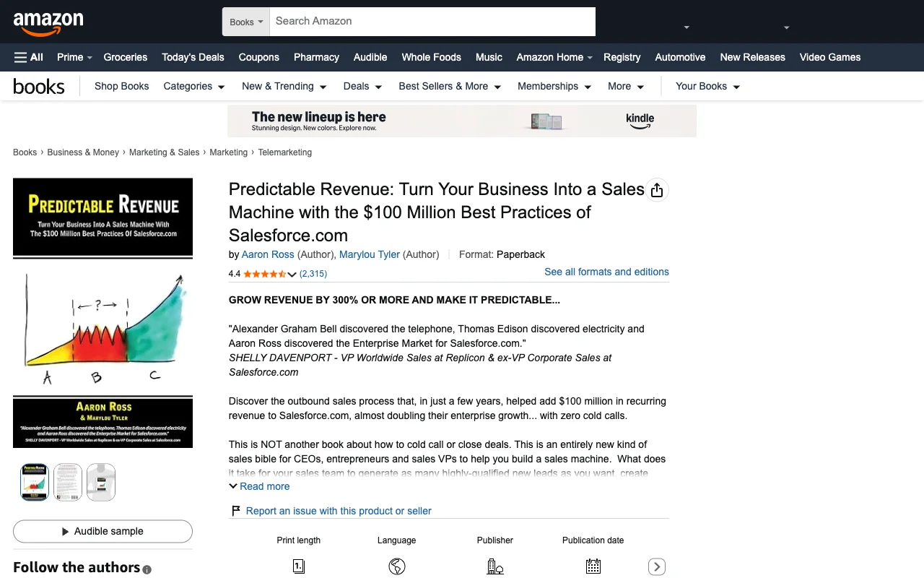Click Report an issue with this product link
The image size is (924, 578).
339,511
